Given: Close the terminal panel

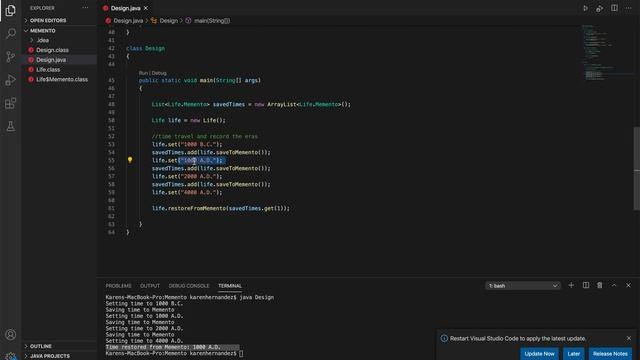Looking at the screenshot, I should coord(629,285).
